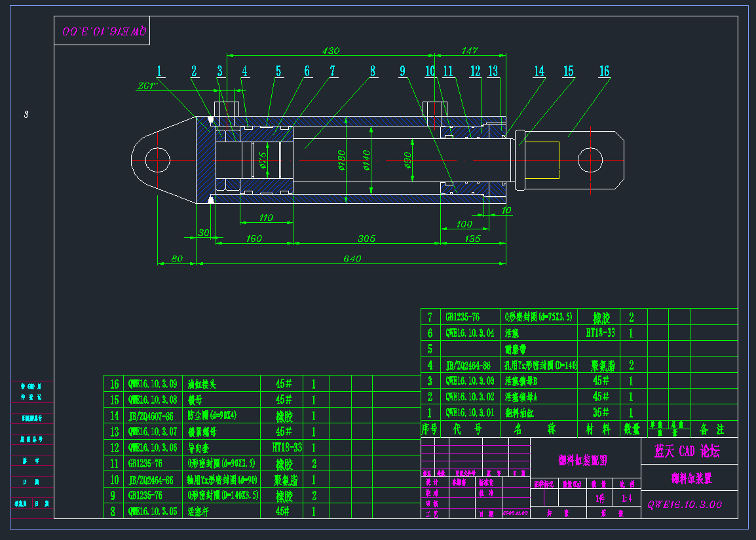The image size is (756, 540).
Task: Select the 305 dimension text
Action: tap(366, 238)
